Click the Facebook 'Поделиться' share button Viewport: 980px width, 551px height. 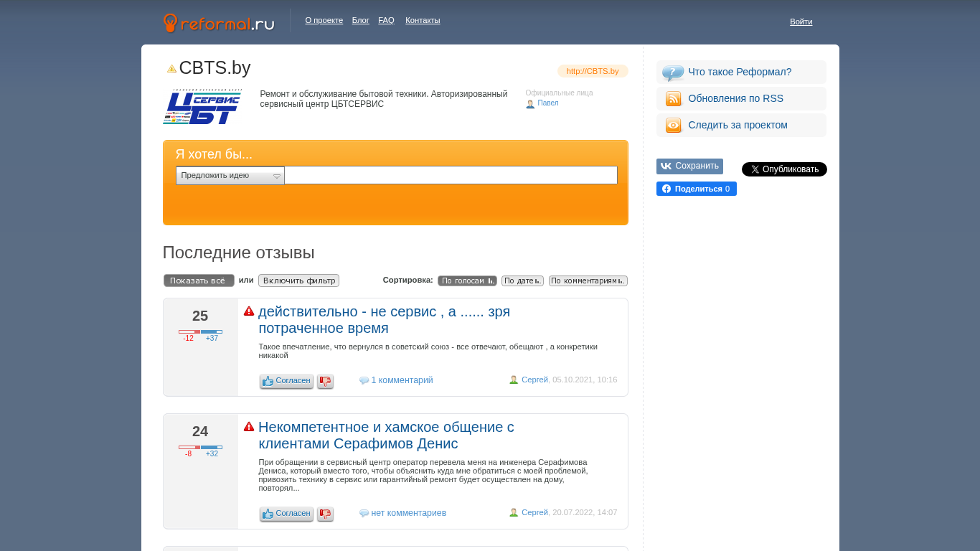click(697, 189)
